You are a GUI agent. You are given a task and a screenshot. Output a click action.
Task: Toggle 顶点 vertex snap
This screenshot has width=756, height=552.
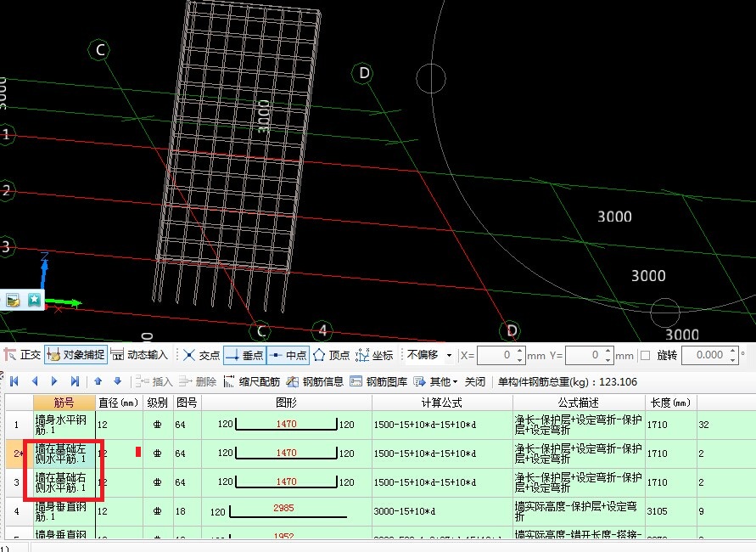(x=331, y=356)
